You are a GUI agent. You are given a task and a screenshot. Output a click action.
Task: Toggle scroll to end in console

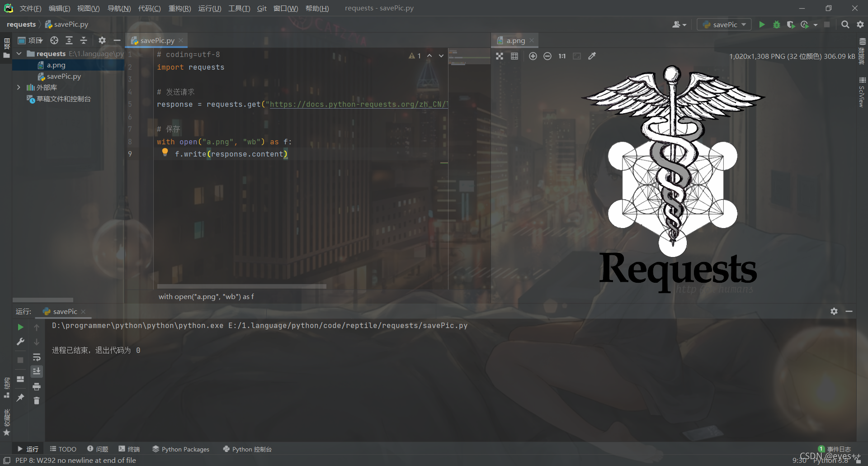[x=37, y=371]
